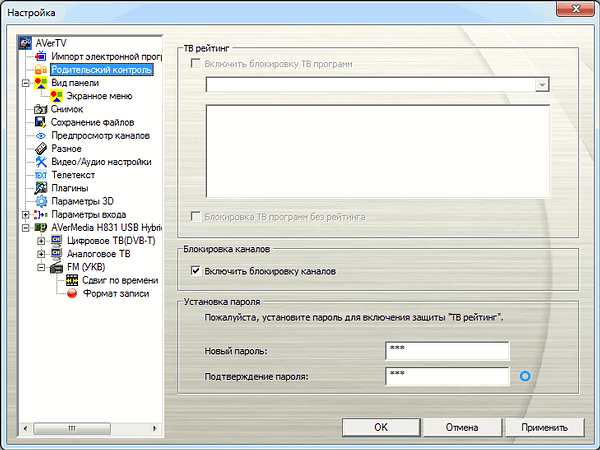Click the red Формат записи icon
The image size is (600, 450).
click(x=72, y=293)
